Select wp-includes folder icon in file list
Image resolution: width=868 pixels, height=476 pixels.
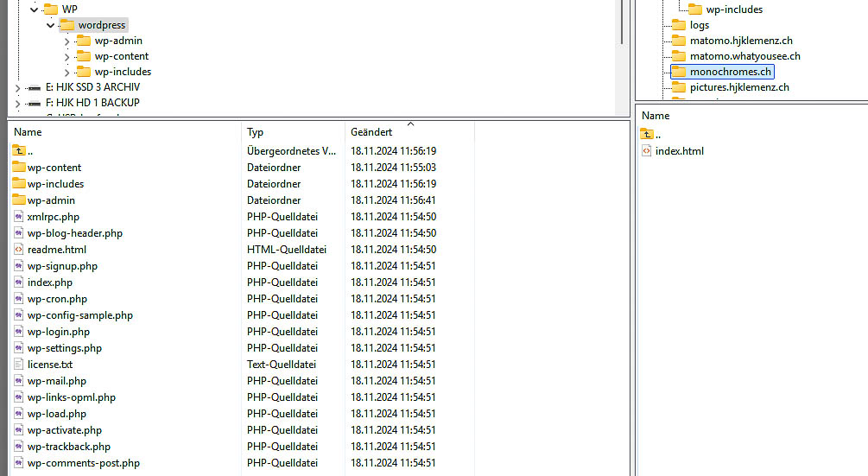(x=19, y=183)
